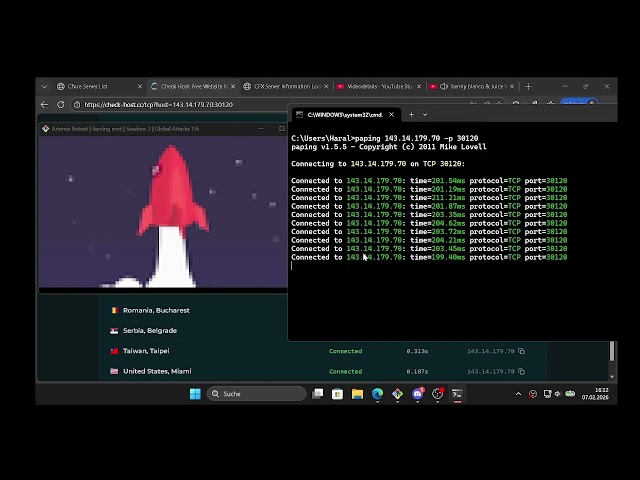Image resolution: width=640 pixels, height=480 pixels.
Task: Add a new terminal tab
Action: 411,115
